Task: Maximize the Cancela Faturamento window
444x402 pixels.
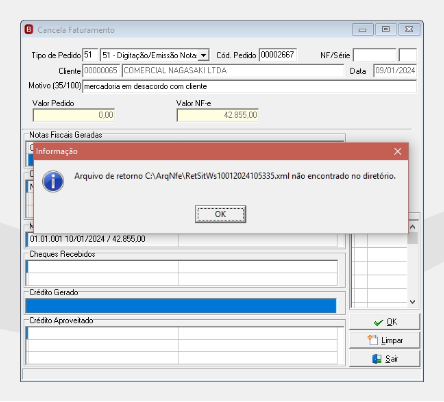Action: point(386,30)
